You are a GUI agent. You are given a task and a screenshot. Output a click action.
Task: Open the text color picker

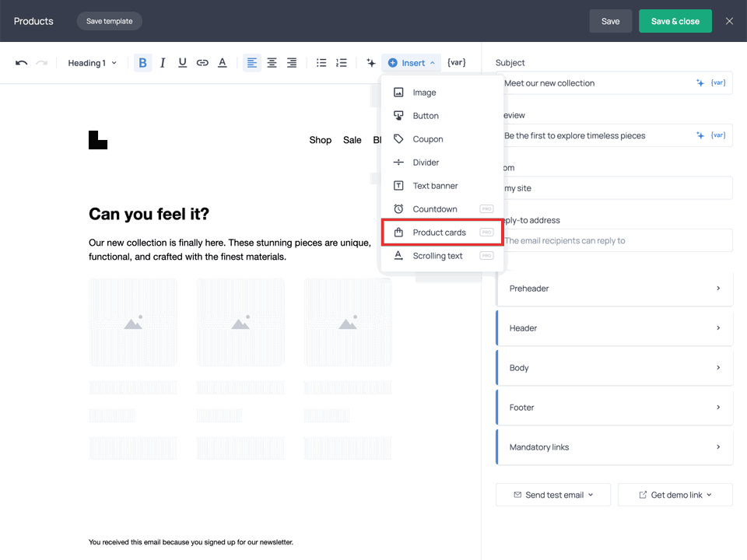[222, 62]
